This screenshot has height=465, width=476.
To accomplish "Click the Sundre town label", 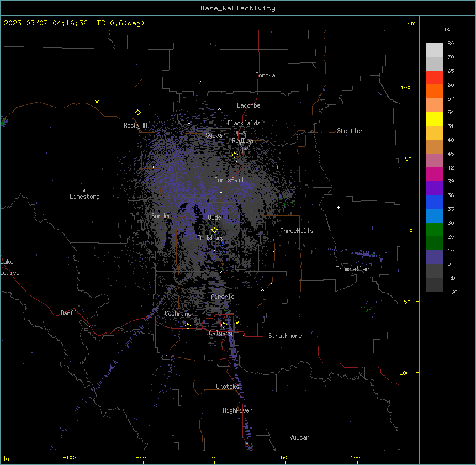I will [161, 216].
